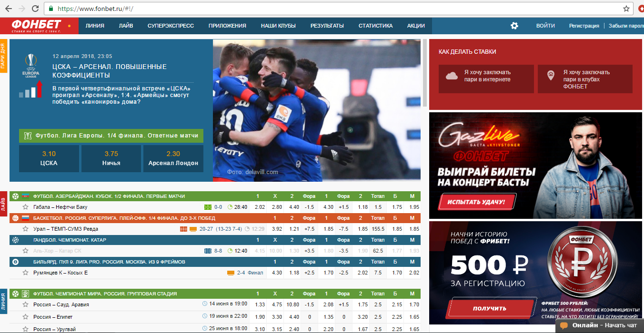This screenshot has width=644, height=333.
Task: Open the СУПЕРЭКСПРЕСС menu item
Action: coord(171,26)
